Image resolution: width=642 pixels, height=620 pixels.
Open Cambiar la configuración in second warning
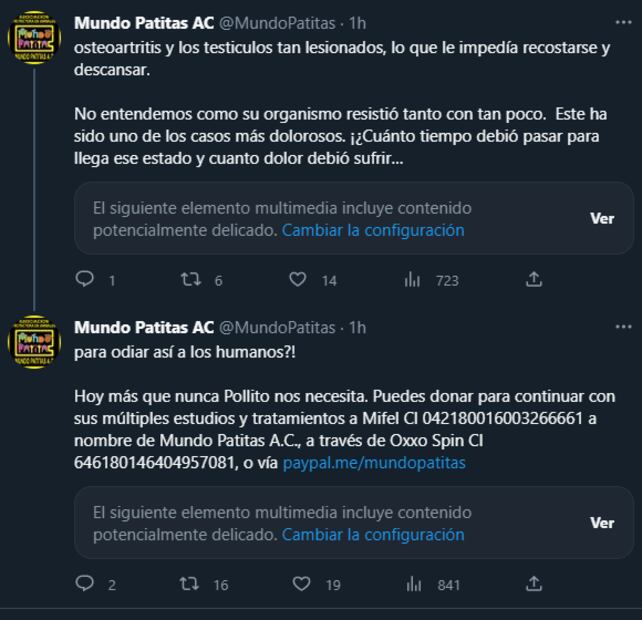pos(373,534)
